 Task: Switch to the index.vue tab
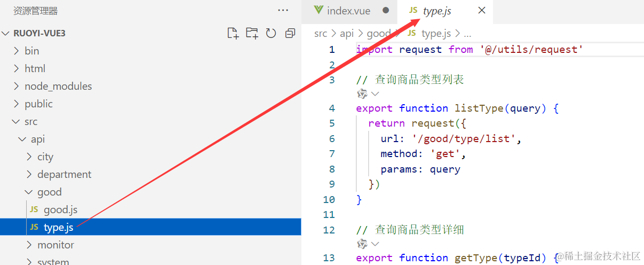348,11
